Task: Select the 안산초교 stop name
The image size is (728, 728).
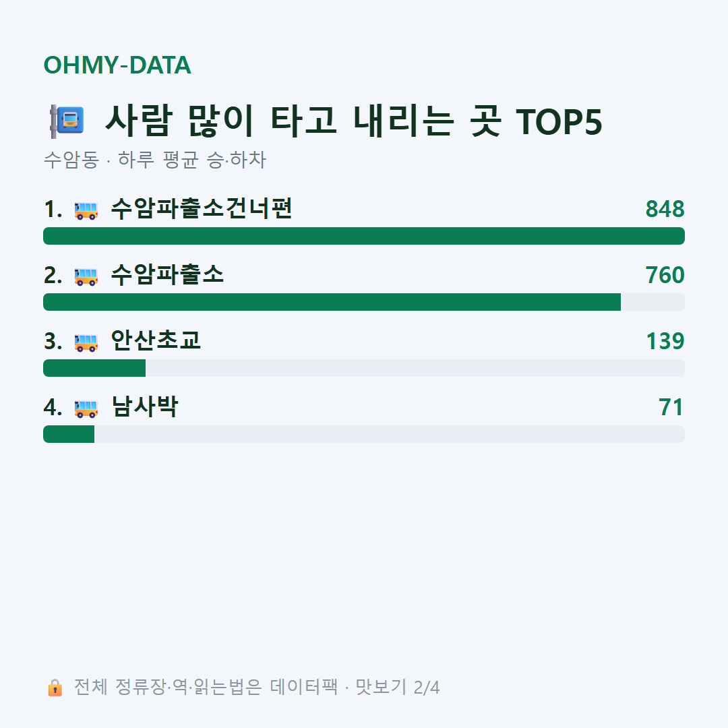Action: (156, 340)
